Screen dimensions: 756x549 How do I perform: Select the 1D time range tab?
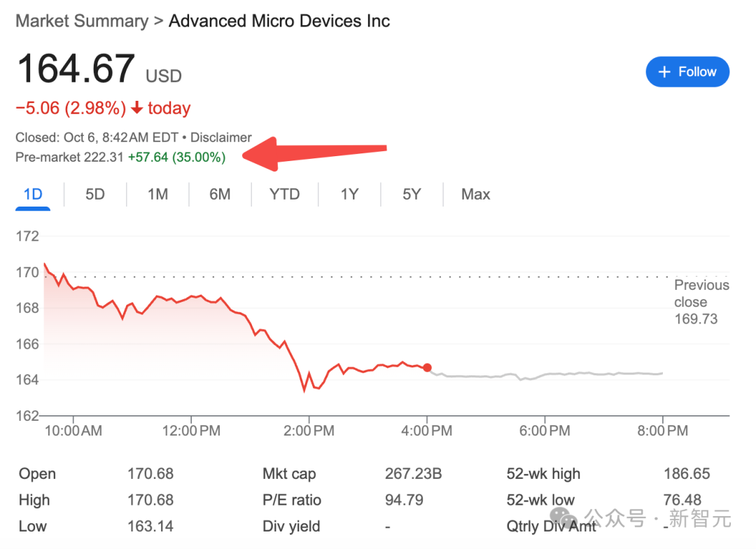pos(33,194)
